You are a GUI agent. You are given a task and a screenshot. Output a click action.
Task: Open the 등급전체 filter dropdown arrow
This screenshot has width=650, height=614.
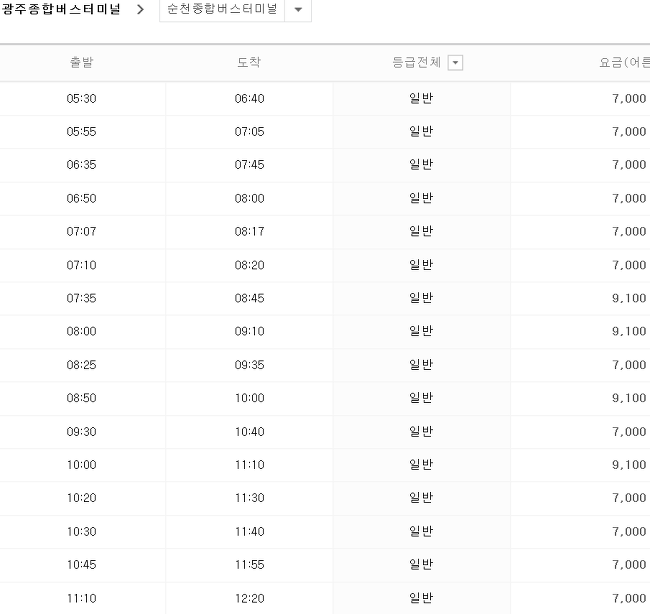(455, 63)
